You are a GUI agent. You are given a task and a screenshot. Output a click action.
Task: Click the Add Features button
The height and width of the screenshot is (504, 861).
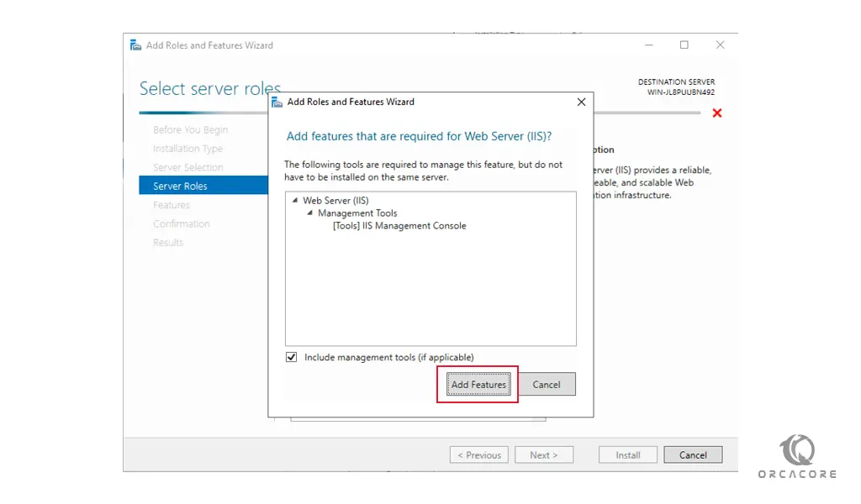478,385
